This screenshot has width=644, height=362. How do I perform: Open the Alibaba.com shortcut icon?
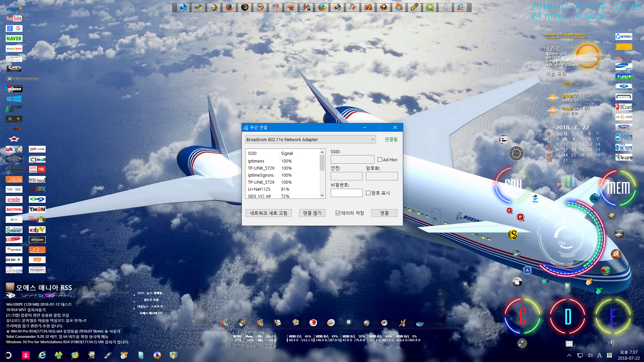tap(37, 250)
